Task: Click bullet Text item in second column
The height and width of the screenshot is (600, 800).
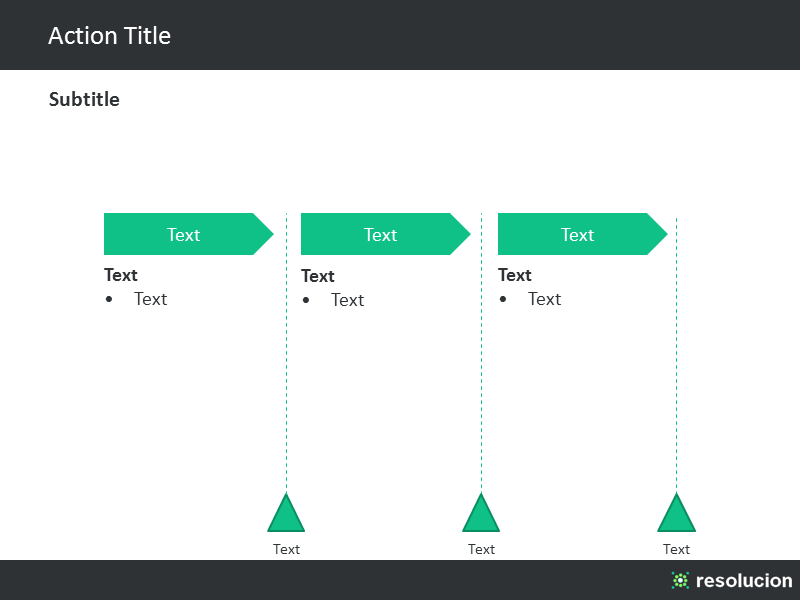Action: [x=347, y=300]
